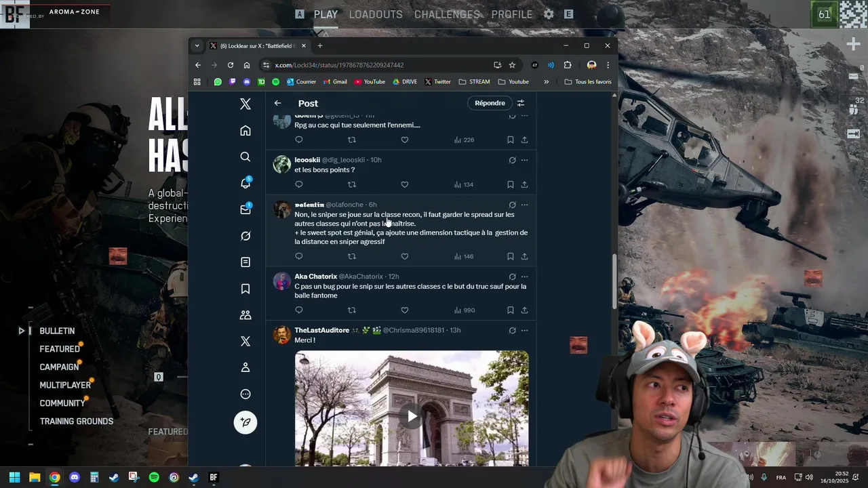Open Chrome tab search dropdown arrow
The height and width of the screenshot is (488, 868).
coord(197,46)
